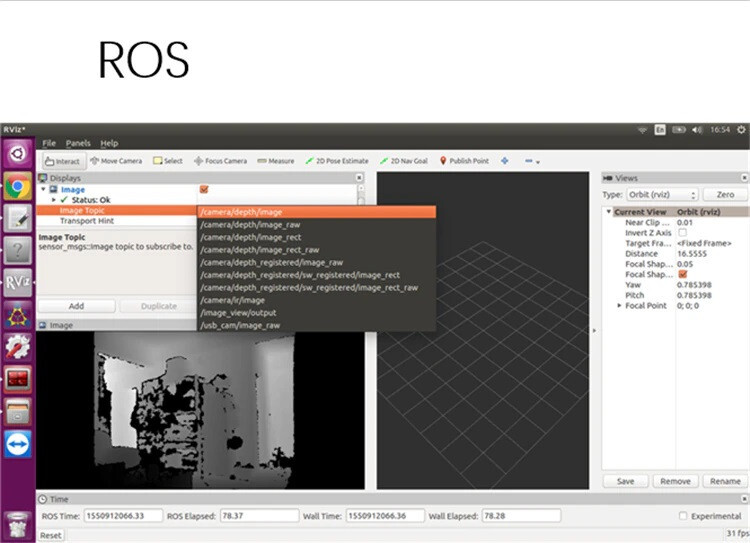The width and height of the screenshot is (750, 543).
Task: Open the Help menu
Action: pos(109,143)
